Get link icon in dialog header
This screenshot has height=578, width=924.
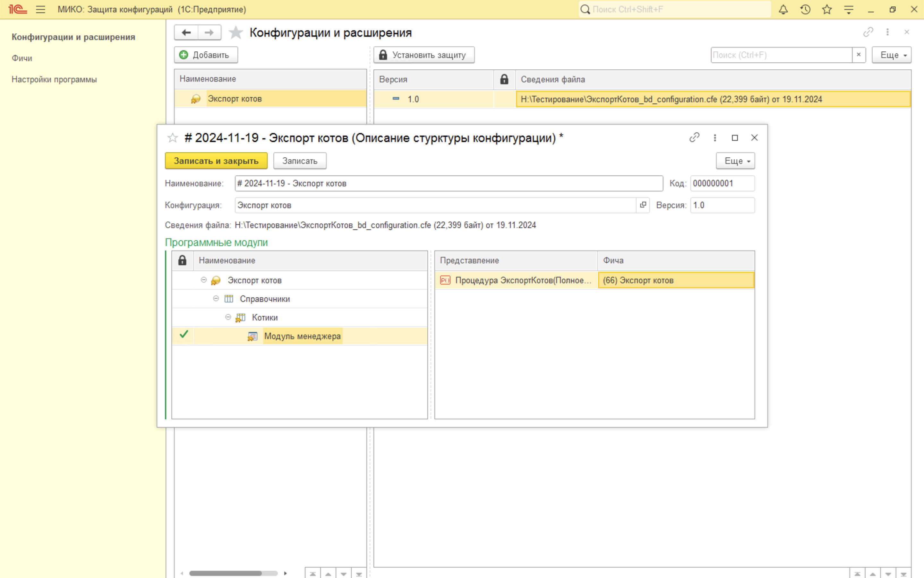click(x=694, y=138)
